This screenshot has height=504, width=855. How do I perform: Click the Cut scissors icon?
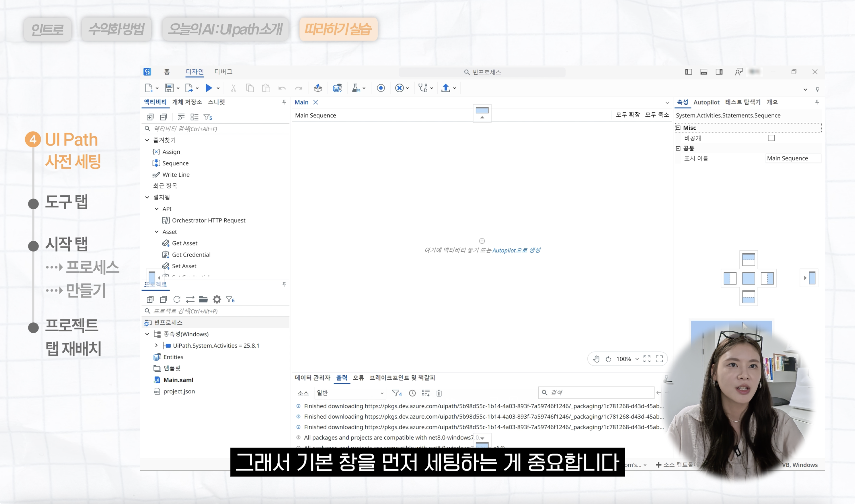pos(233,88)
